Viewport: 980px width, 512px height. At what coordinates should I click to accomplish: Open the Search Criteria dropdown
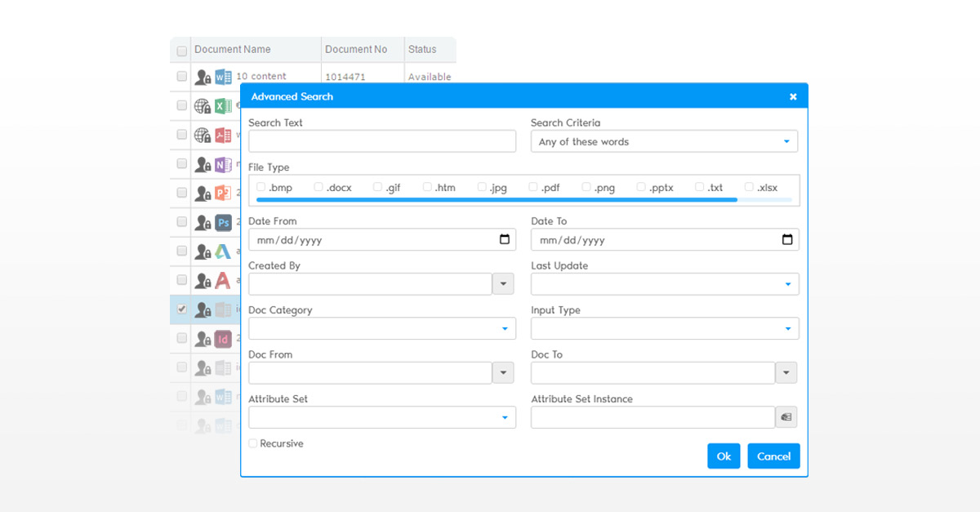click(787, 140)
